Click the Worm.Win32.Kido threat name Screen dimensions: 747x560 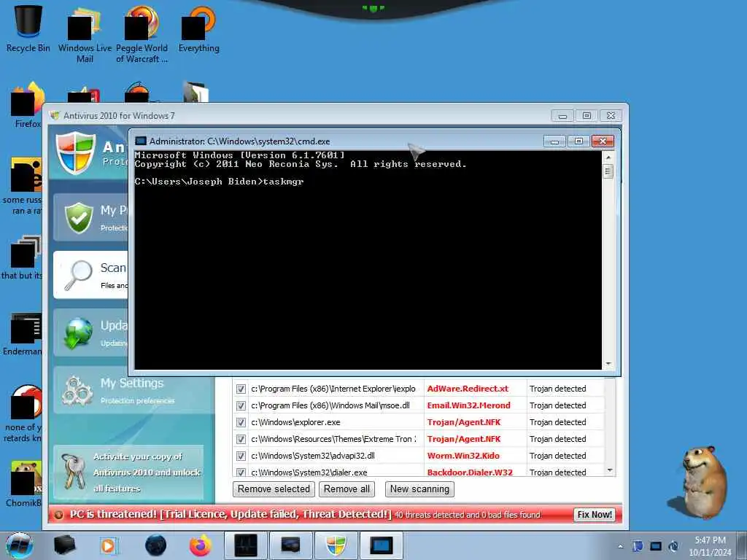pos(463,456)
